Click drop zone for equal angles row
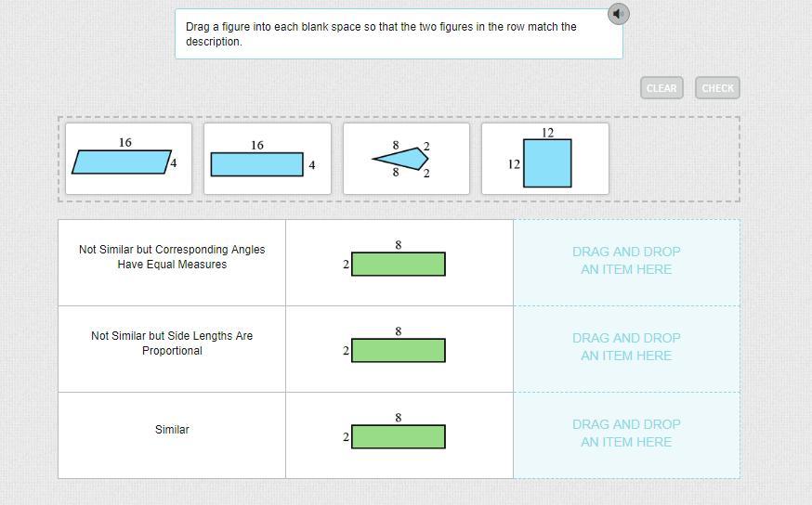This screenshot has height=505, width=812. 626,261
